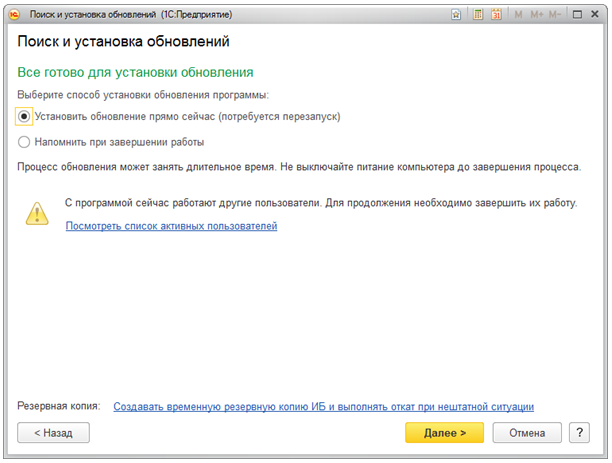Open the calendar icon in title bar
Viewport: 612px width, 463px height.
point(496,15)
